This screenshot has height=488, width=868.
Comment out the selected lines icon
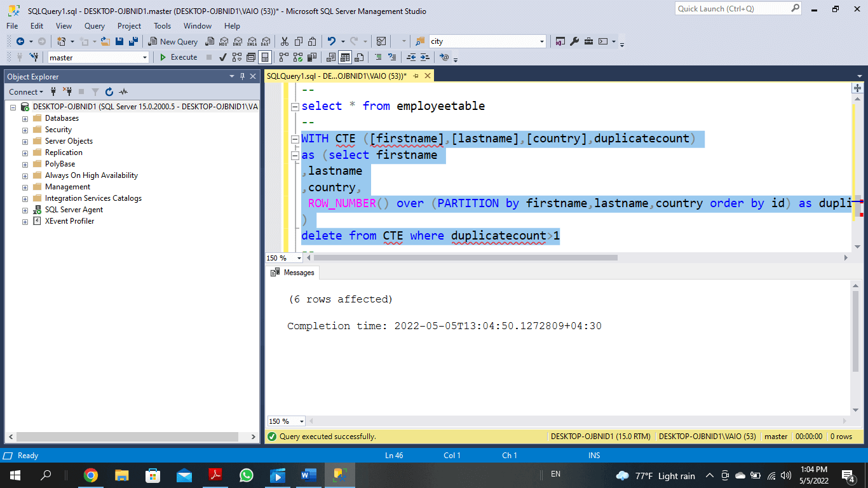(x=378, y=57)
